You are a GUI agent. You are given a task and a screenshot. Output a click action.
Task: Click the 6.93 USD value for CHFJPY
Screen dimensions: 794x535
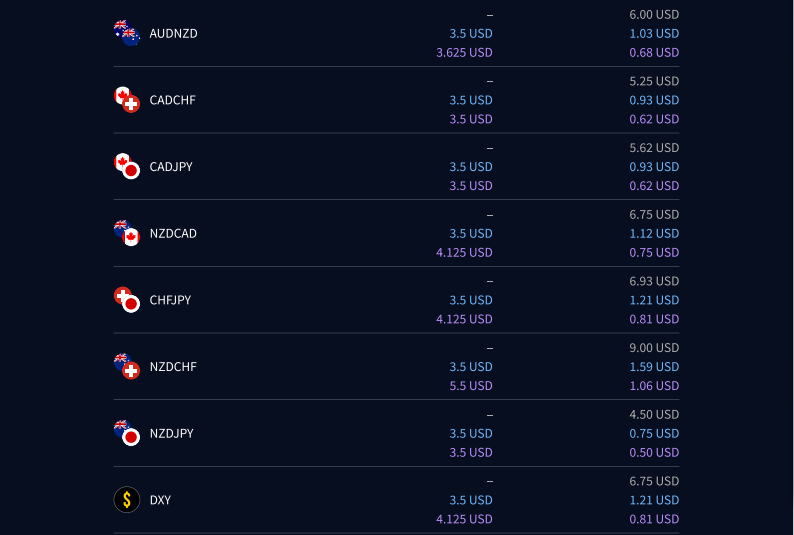point(654,281)
